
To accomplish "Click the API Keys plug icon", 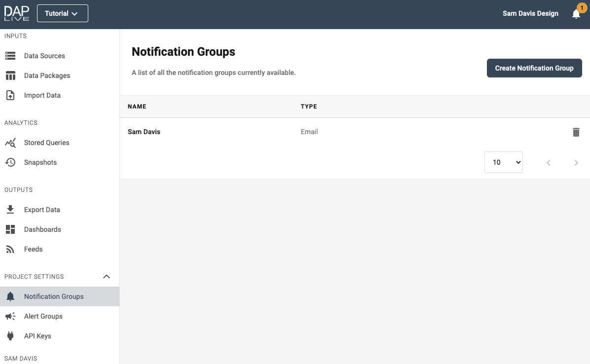I will tap(10, 336).
